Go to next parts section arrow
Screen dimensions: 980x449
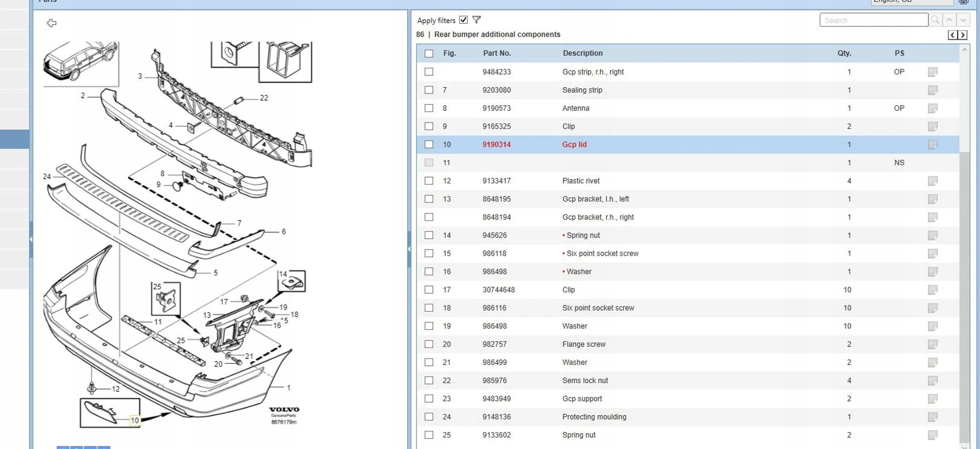click(x=962, y=35)
